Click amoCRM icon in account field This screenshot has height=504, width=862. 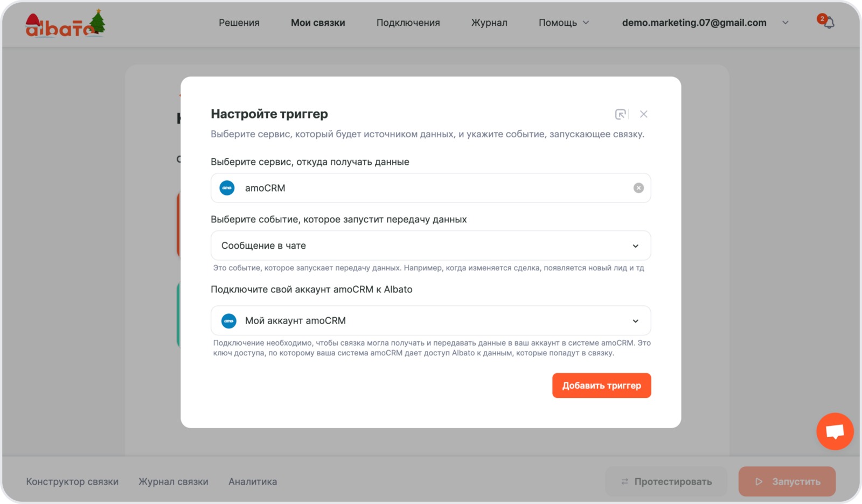[x=229, y=321]
